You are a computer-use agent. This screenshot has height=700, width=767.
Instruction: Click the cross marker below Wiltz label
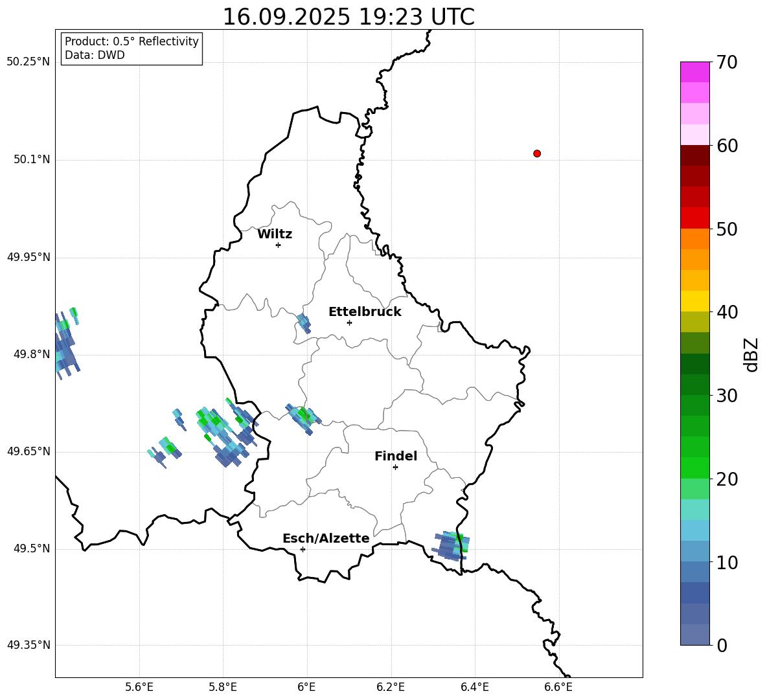coord(278,245)
